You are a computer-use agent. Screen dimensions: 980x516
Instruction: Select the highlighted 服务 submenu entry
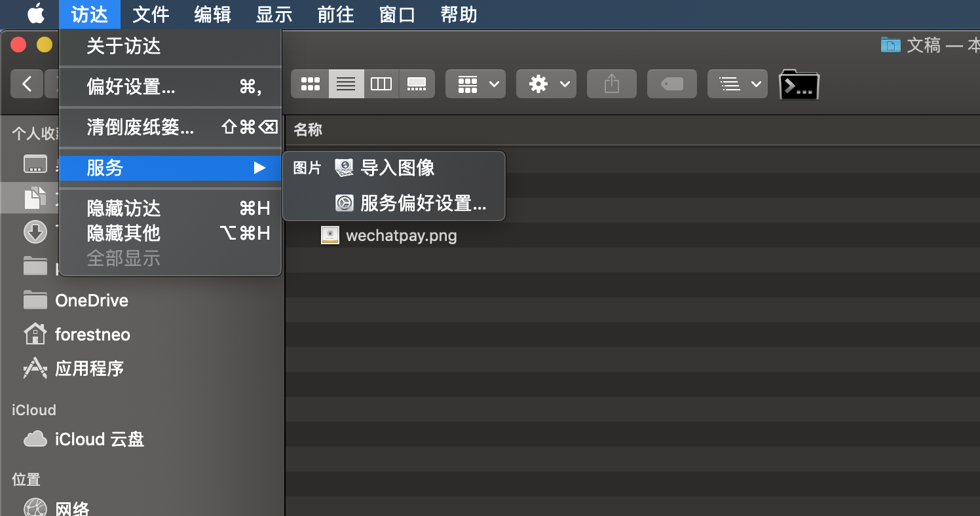click(170, 168)
